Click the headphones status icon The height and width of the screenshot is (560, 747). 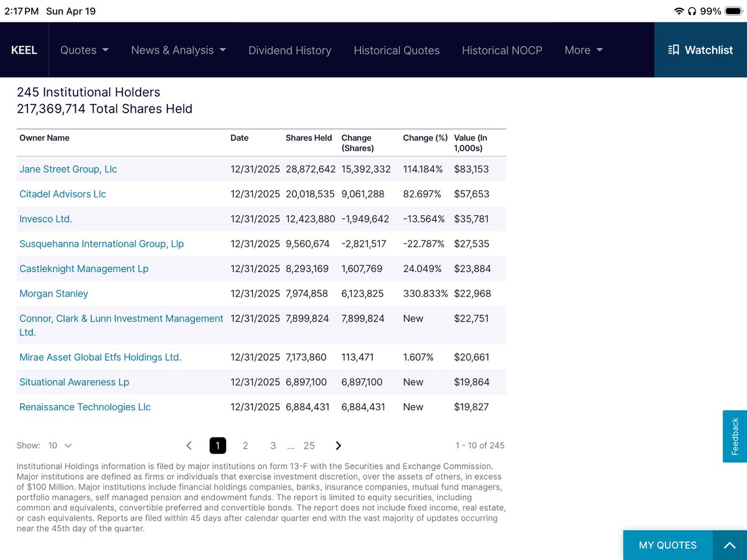tap(691, 11)
